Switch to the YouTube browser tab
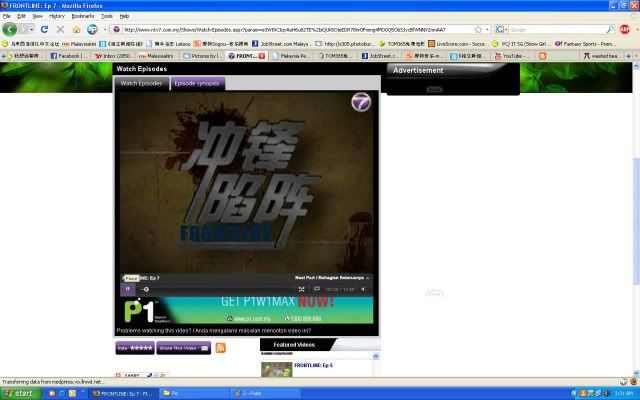This screenshot has height=400, width=640. (x=513, y=56)
